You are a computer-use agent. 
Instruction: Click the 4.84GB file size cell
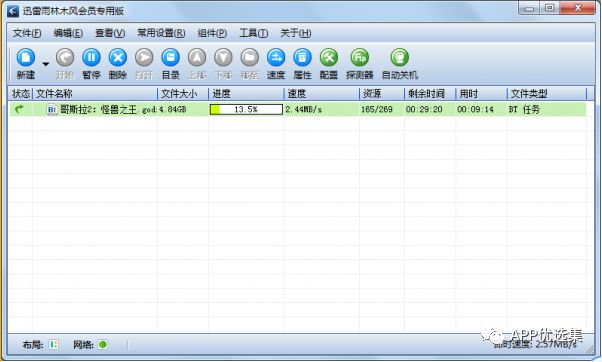[x=172, y=109]
